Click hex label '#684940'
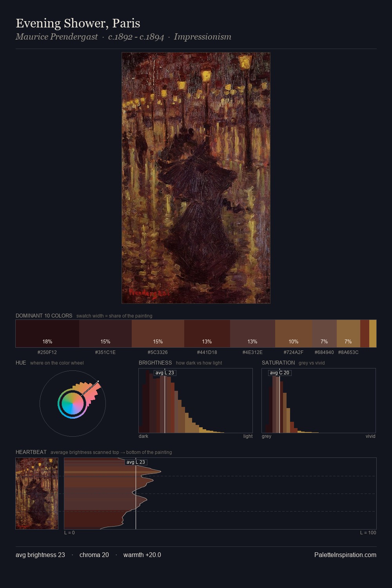This screenshot has width=392, height=588. coord(324,352)
